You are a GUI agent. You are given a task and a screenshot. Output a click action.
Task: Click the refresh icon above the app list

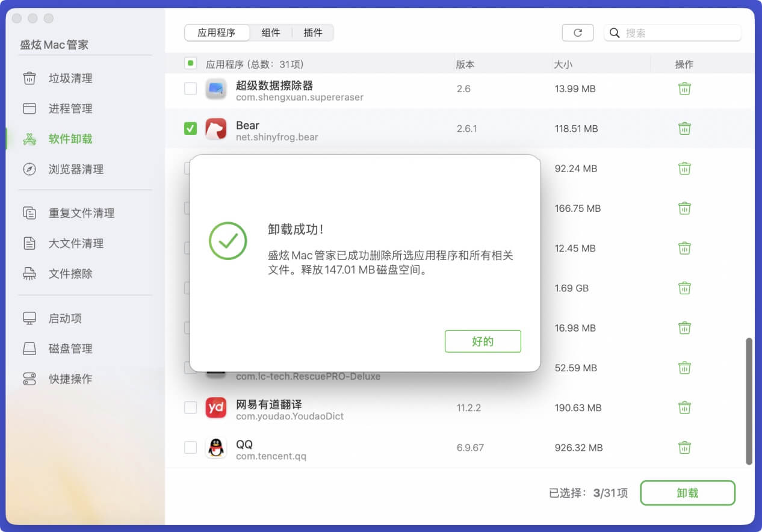tap(577, 33)
